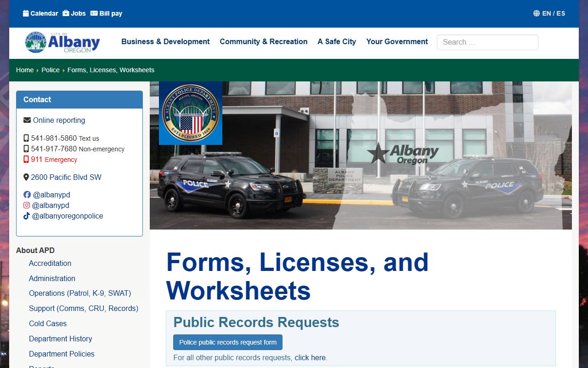Click the TikTok icon for @albanyoregonpolice
The width and height of the screenshot is (588, 368).
(27, 216)
